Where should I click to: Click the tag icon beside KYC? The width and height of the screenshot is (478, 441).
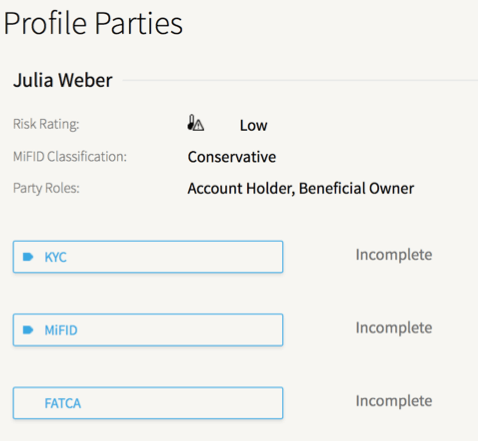(x=28, y=257)
